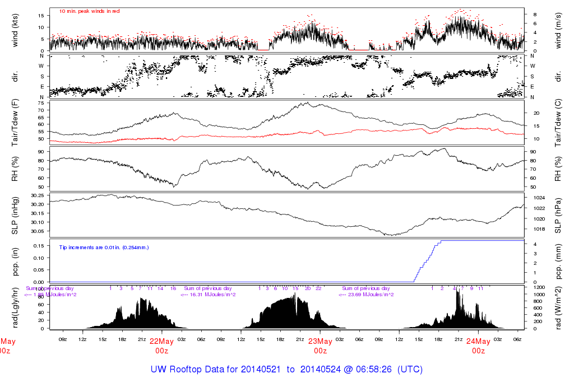Viewport: 574px width, 392px height.
Task: Click the '23May' date label
Action: [320, 341]
